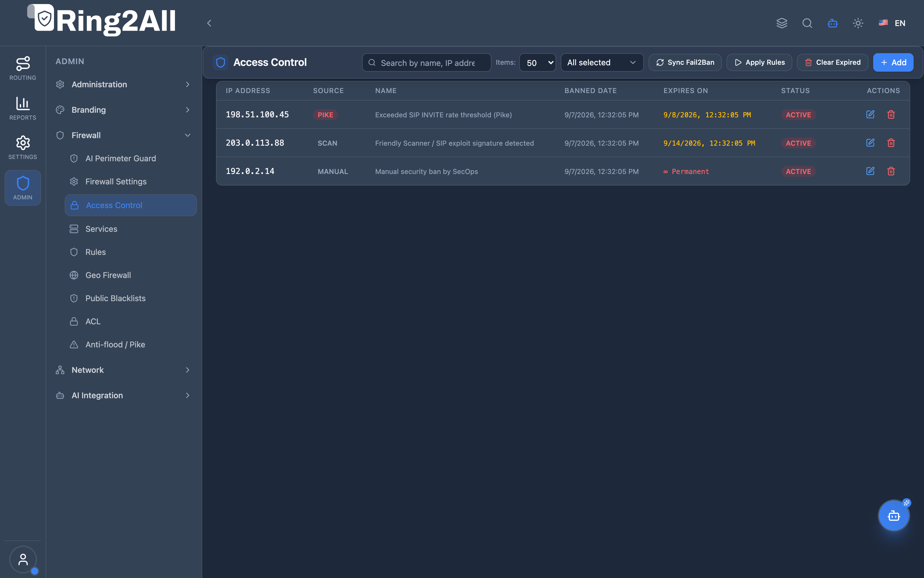This screenshot has height=578, width=924.
Task: Focus the search by name or IP field
Action: (x=426, y=62)
